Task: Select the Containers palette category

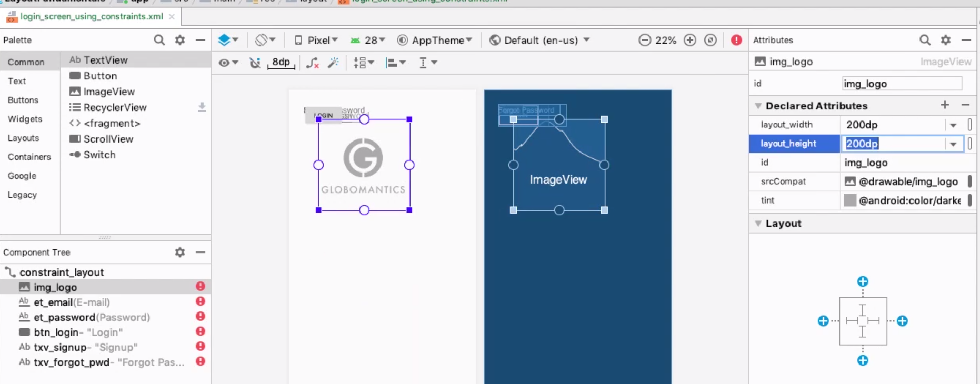Action: (29, 157)
